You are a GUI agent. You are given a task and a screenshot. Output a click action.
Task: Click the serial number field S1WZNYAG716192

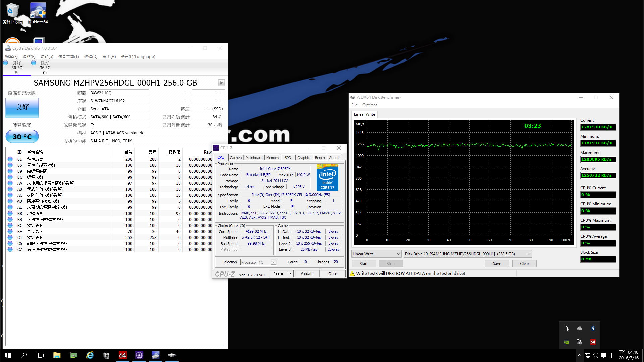[x=119, y=101]
